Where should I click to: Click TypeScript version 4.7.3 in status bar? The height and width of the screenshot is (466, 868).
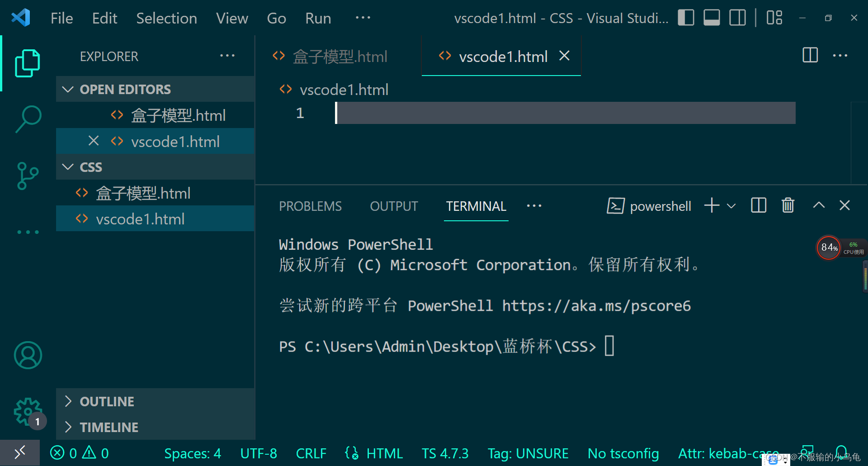445,453
